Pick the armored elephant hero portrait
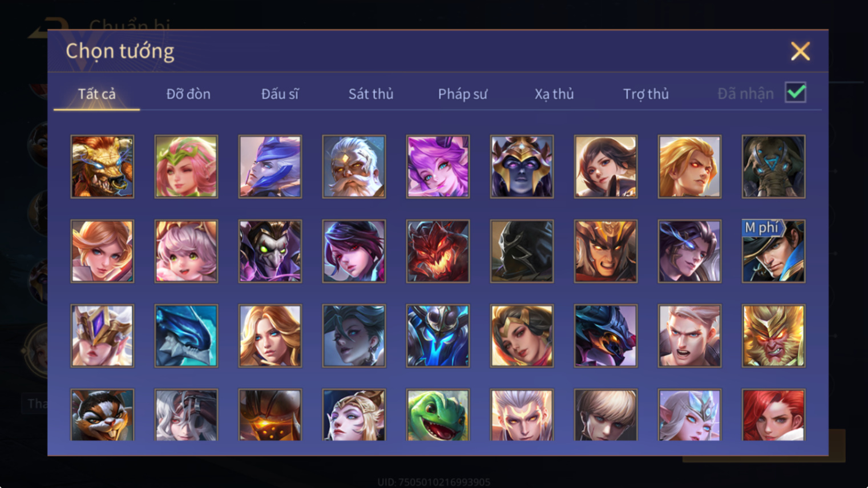 point(773,167)
